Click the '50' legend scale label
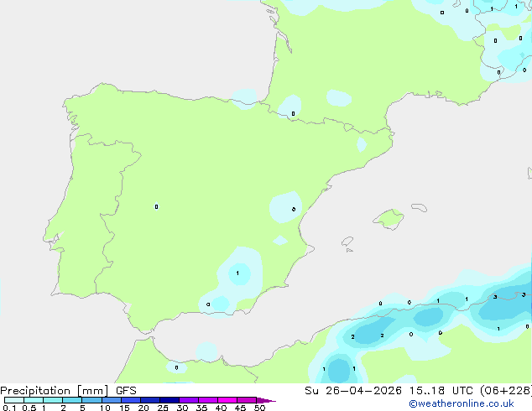The image size is (532, 411). click(259, 408)
